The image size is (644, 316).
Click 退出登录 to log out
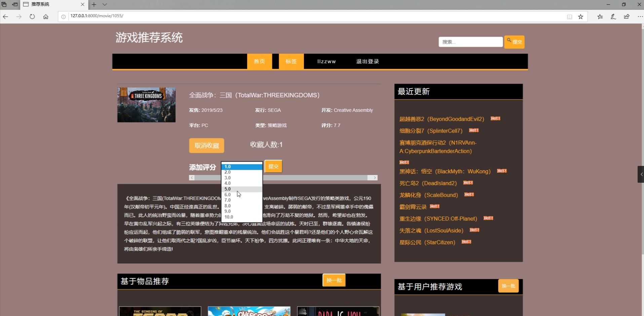pyautogui.click(x=368, y=62)
